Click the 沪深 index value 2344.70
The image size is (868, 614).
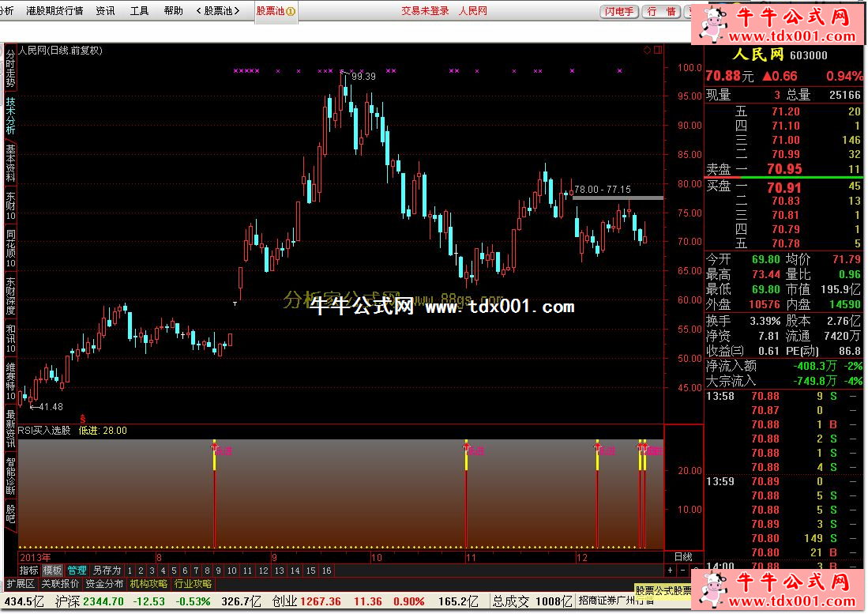click(103, 601)
